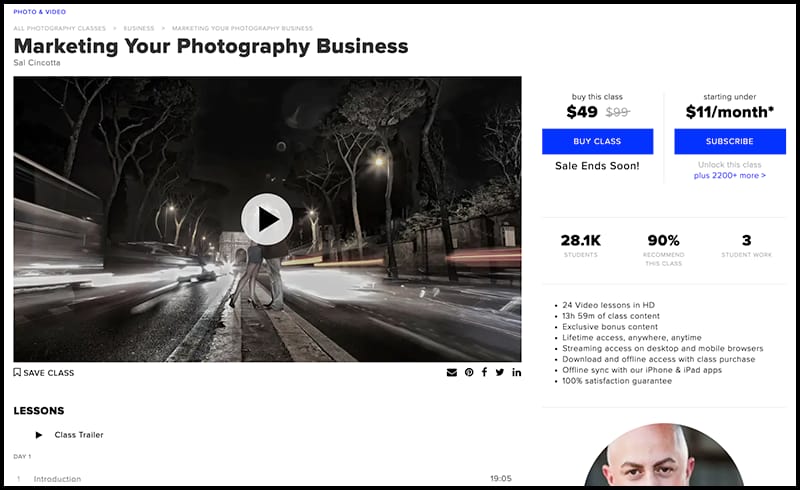The image size is (800, 490).
Task: Click the LESSONS section heading
Action: click(39, 411)
